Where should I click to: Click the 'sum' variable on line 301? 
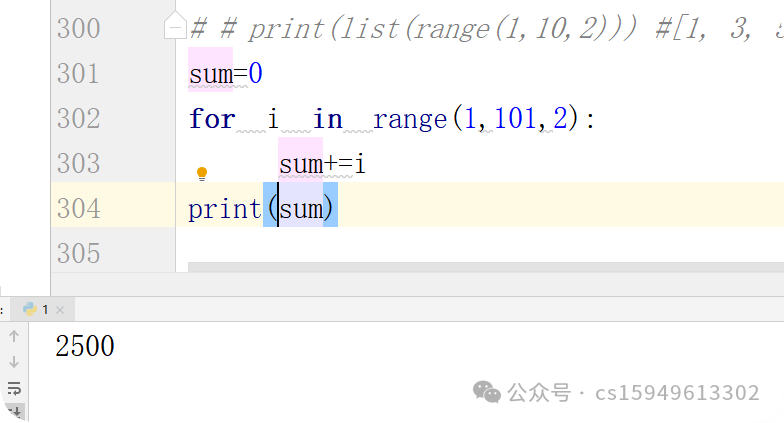click(210, 74)
